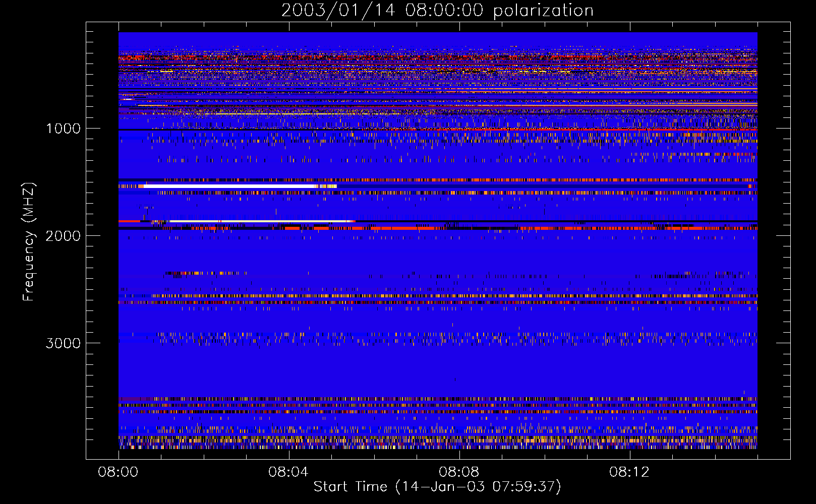Click the 3000 frequency tick label
The image size is (816, 504).
pos(63,343)
